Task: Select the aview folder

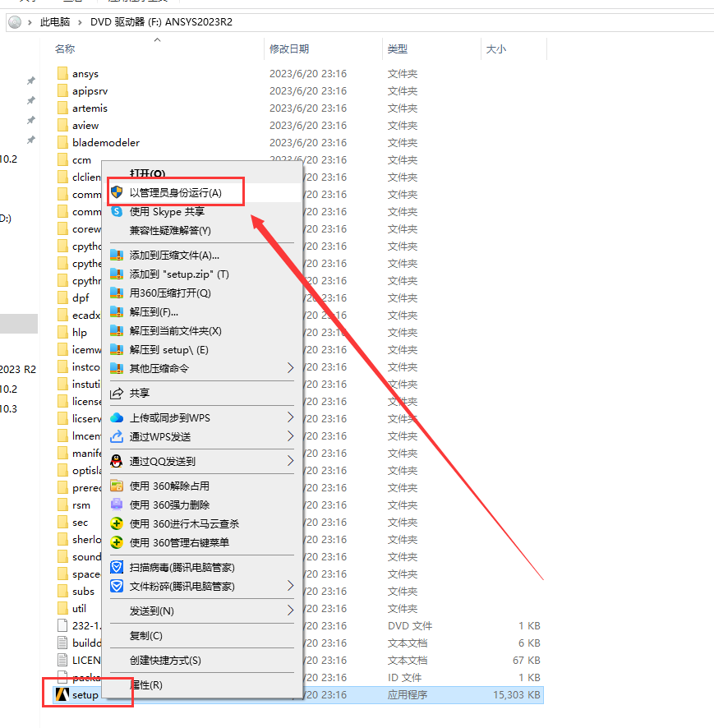Action: (x=85, y=126)
